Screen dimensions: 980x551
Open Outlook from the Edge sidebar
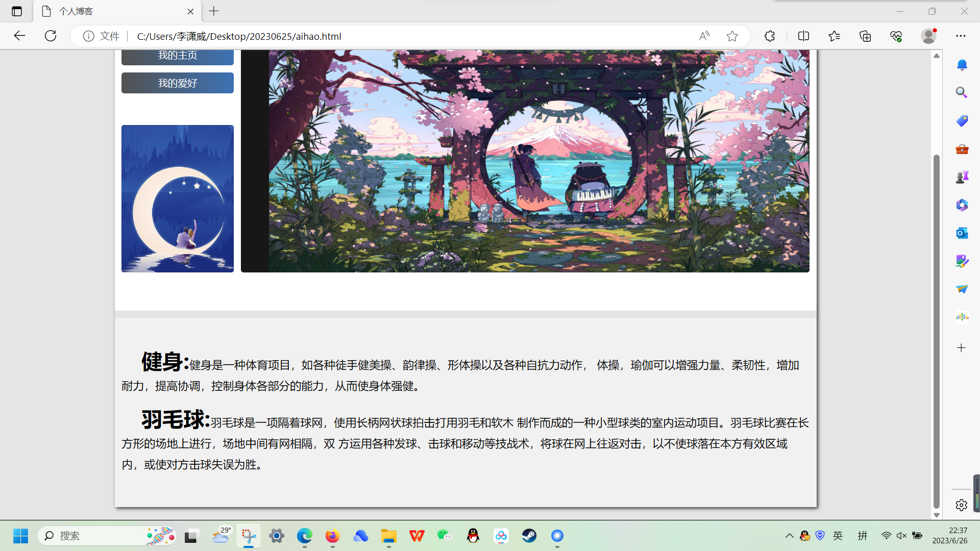coord(962,233)
